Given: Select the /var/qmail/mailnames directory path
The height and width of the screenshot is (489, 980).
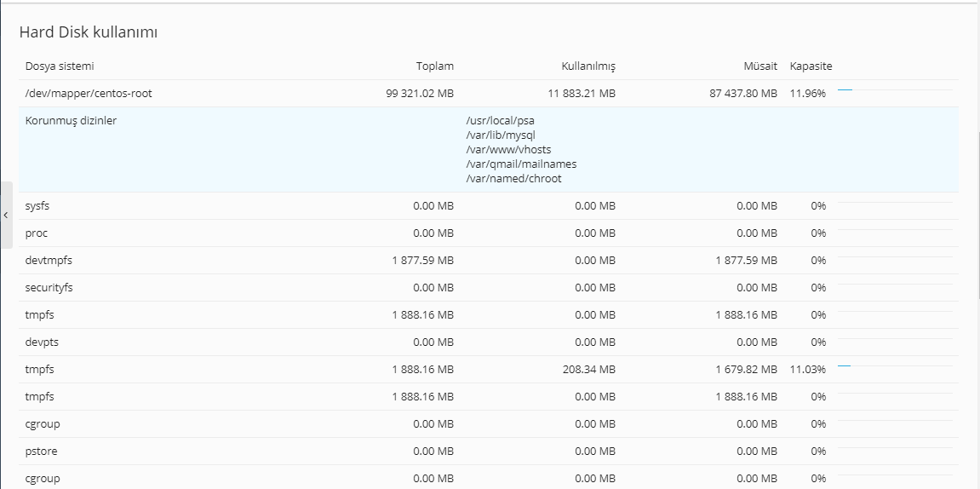Looking at the screenshot, I should (x=521, y=164).
